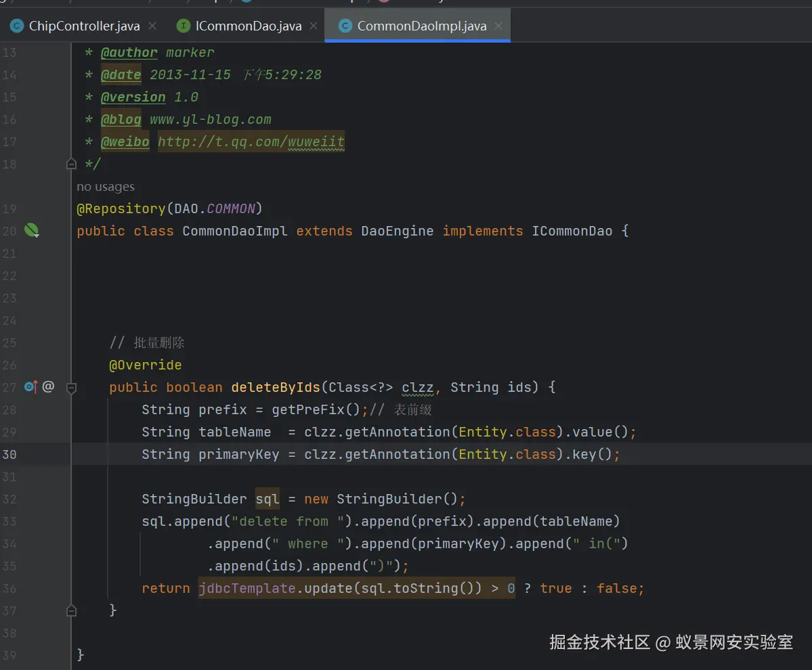This screenshot has width=812, height=670.
Task: Click the "delete from " string literal
Action: click(x=288, y=522)
